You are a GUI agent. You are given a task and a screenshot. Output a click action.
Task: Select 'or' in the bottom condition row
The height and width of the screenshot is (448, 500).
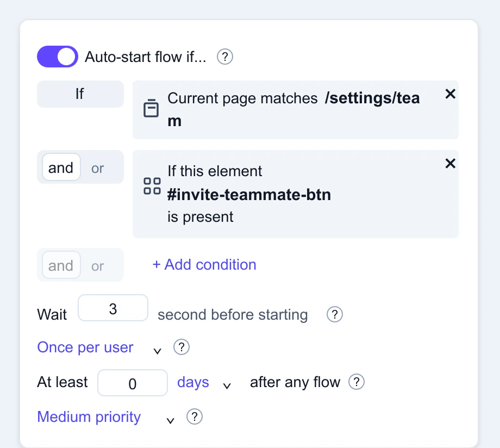[97, 265]
